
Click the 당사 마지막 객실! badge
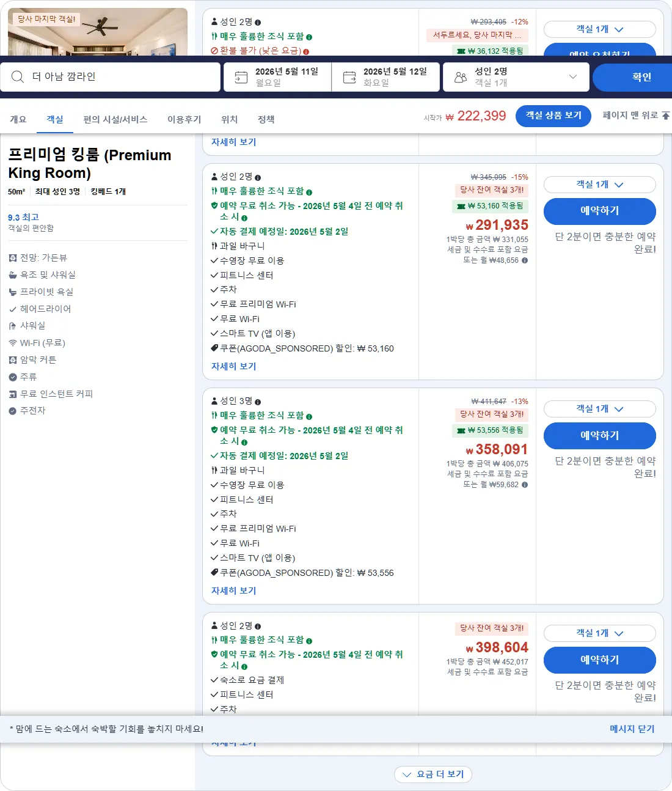click(x=46, y=19)
